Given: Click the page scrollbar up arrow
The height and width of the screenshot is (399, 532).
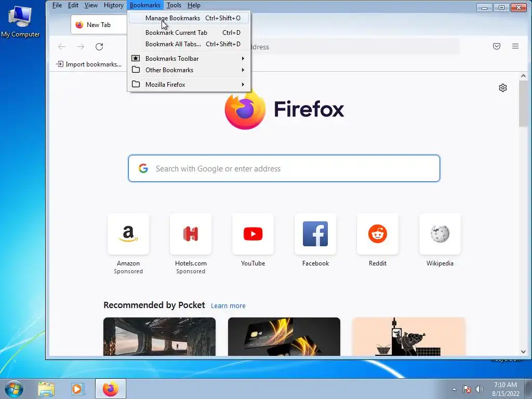Looking at the screenshot, I should [x=523, y=76].
